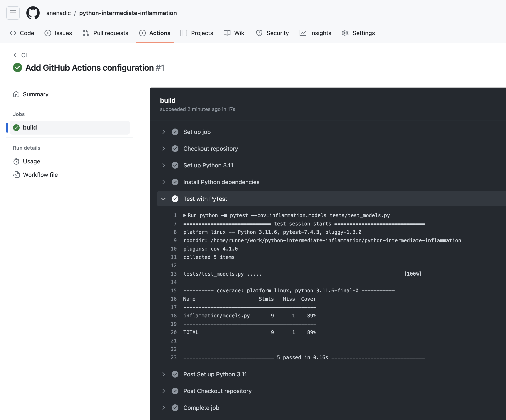Go back to the CI workflow
506x420 pixels.
[x=20, y=55]
